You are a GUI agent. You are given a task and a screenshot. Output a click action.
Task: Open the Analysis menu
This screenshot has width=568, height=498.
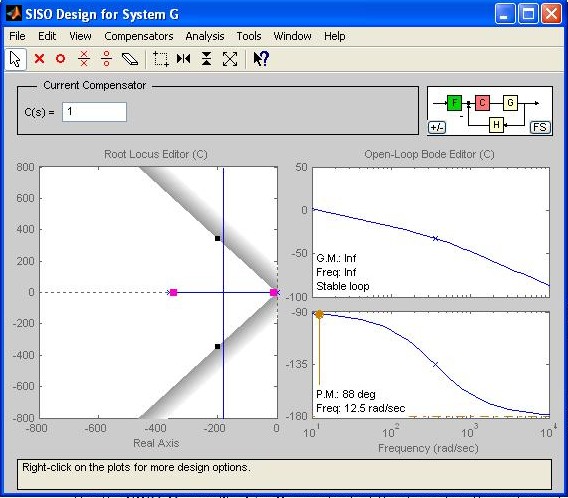[x=205, y=36]
